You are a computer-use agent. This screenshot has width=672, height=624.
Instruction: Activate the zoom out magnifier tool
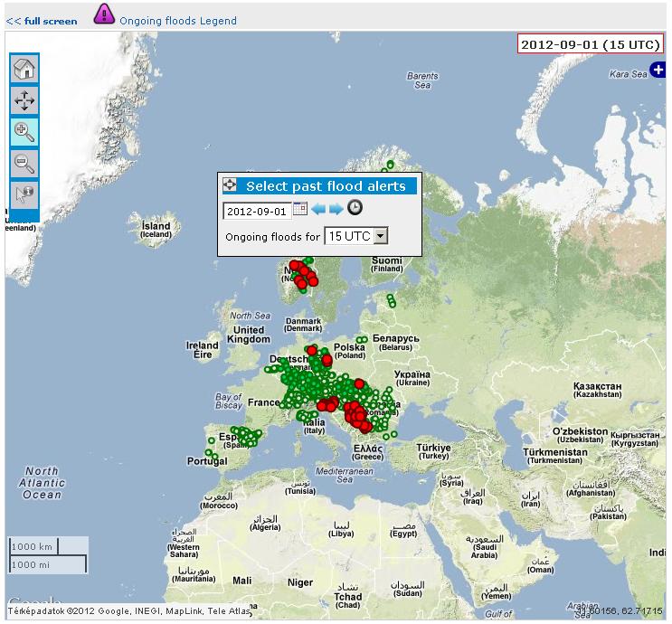[24, 164]
